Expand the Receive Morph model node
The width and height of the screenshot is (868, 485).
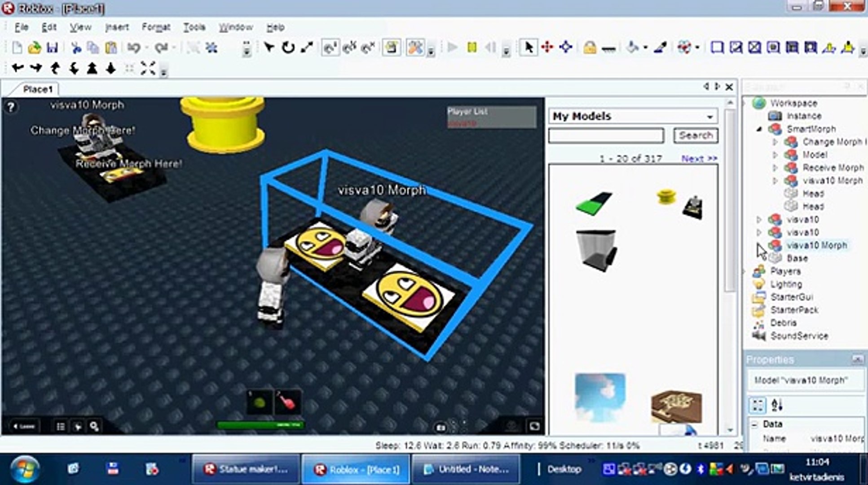(x=775, y=168)
